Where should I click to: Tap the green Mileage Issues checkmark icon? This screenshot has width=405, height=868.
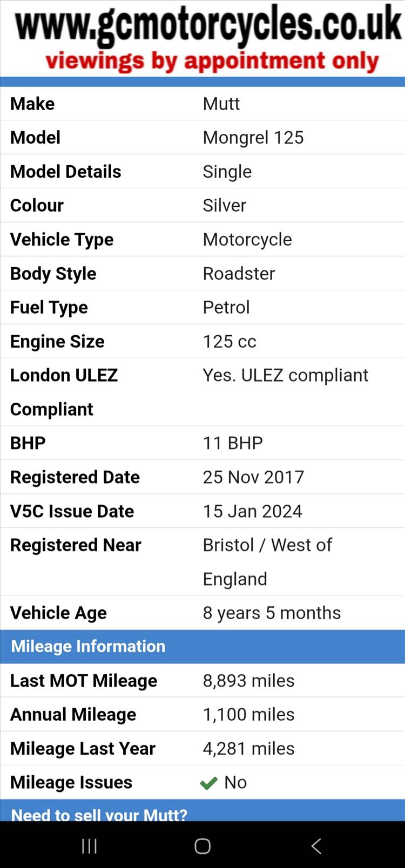(208, 783)
